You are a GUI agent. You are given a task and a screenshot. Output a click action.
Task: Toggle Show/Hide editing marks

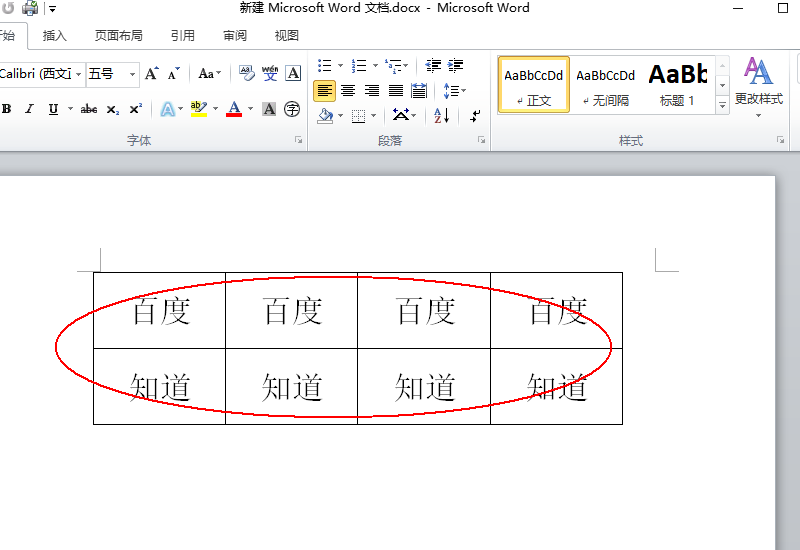tap(475, 116)
